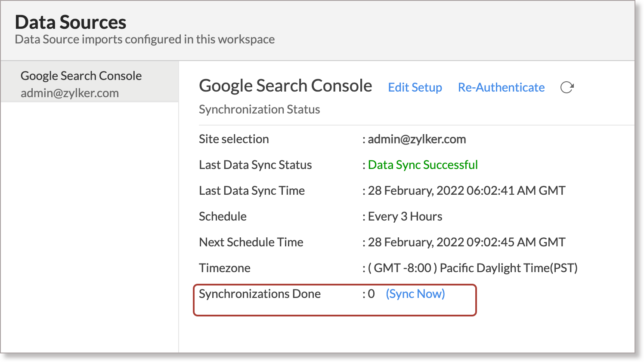Select the Last Data Sync Time value
Viewport: 644px width, 362px height.
467,190
